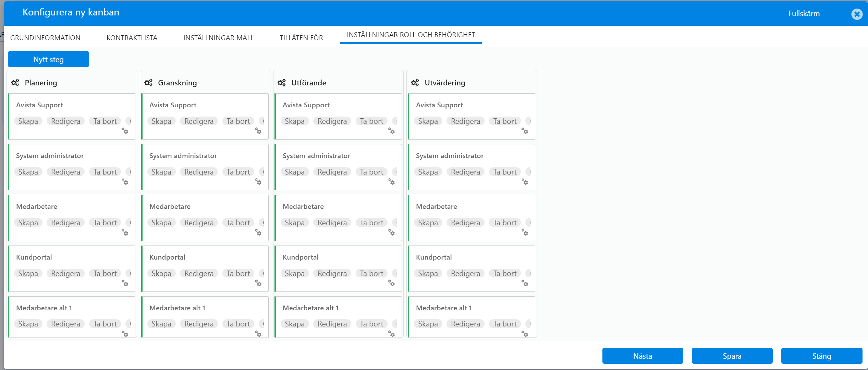Screen dimensions: 868x370
Task: Click gear icon on Medarbetare card in Planering
Action: [125, 232]
